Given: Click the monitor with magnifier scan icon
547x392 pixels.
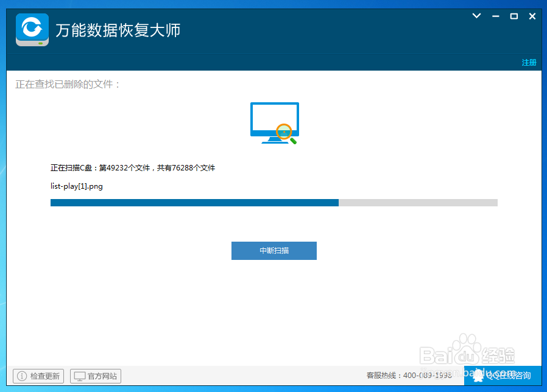Looking at the screenshot, I should [275, 123].
